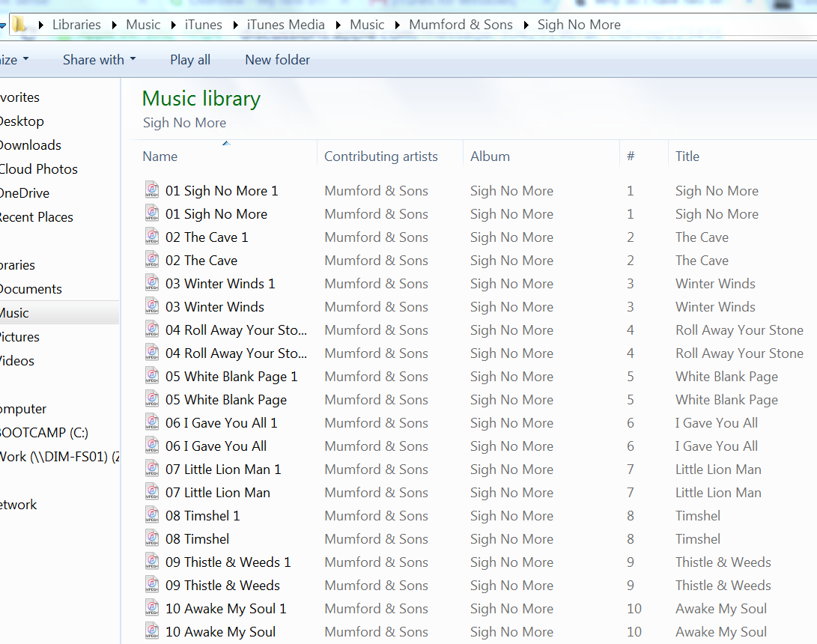Open Desktop in the navigation pane
Image resolution: width=817 pixels, height=644 pixels.
21,121
